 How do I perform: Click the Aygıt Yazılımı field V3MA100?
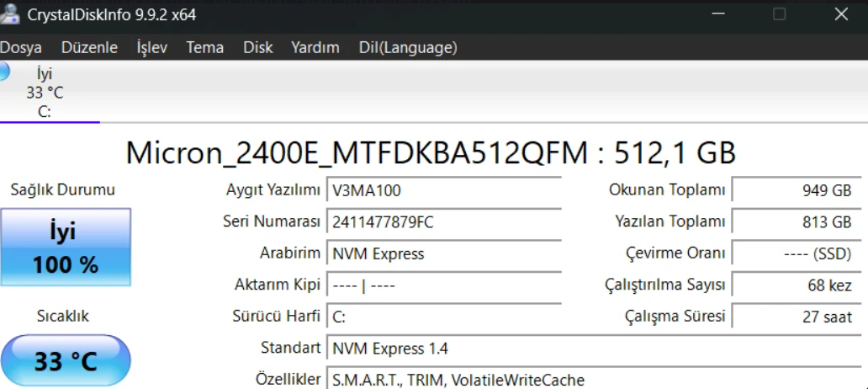pos(444,190)
